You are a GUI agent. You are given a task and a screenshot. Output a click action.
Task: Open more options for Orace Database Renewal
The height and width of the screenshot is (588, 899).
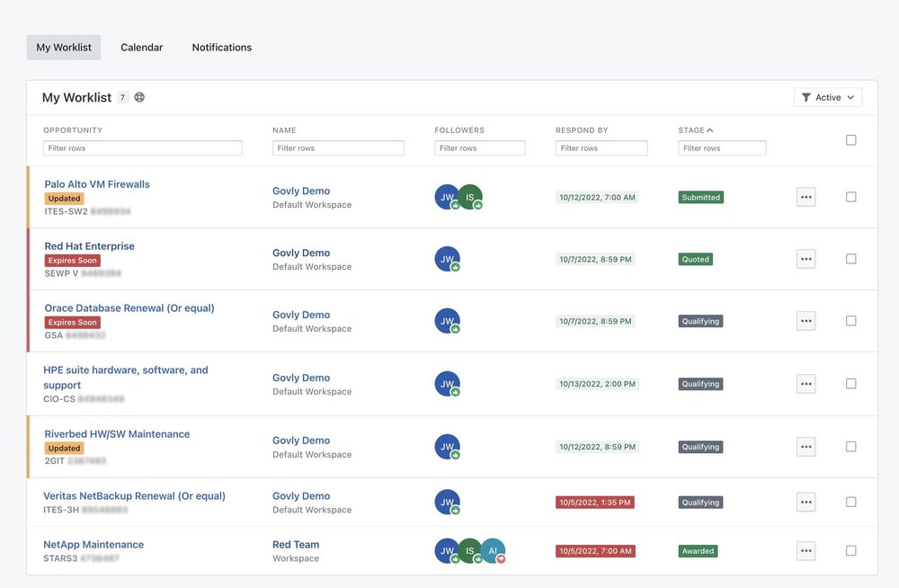pyautogui.click(x=806, y=321)
